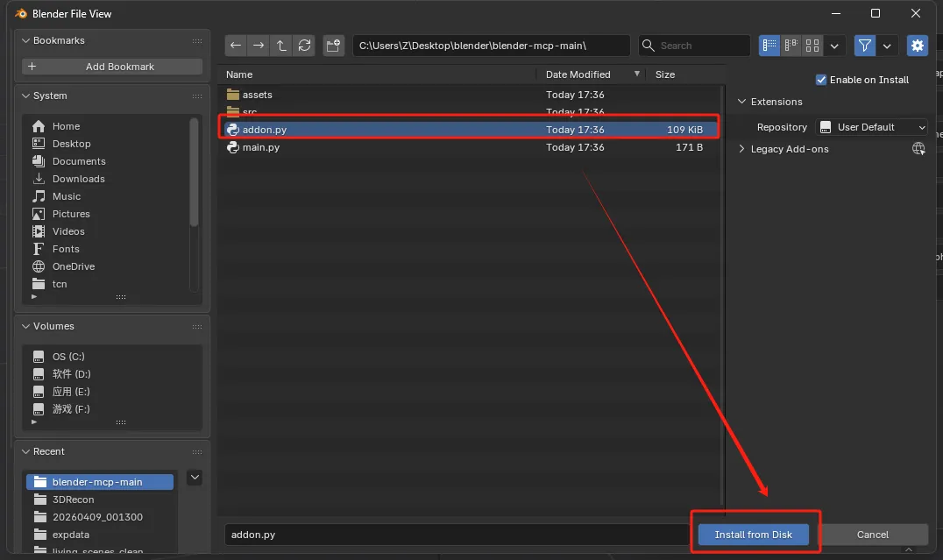Screen dimensions: 943x560
Task: Click Install from Disk button
Action: click(x=753, y=534)
